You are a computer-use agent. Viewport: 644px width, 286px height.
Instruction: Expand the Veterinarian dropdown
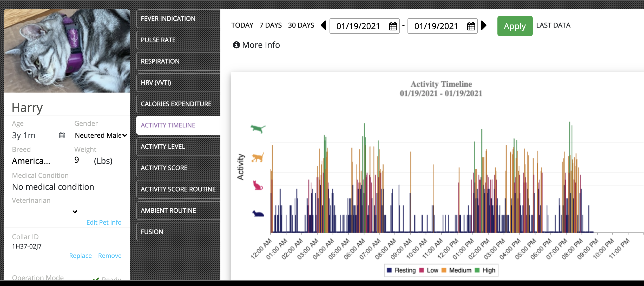pyautogui.click(x=75, y=212)
